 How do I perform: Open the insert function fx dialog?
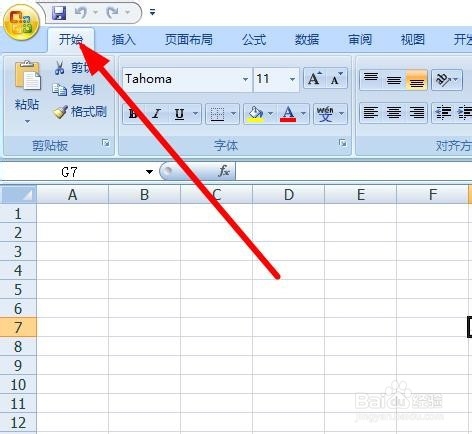tap(224, 171)
